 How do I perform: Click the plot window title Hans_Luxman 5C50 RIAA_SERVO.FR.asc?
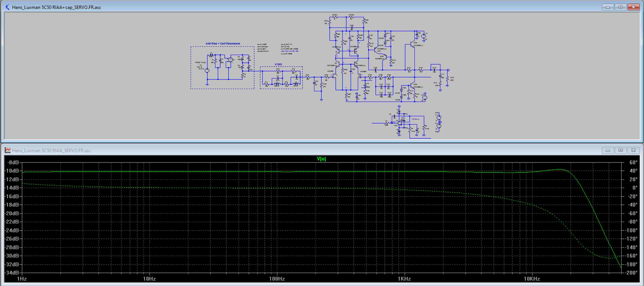coord(51,151)
